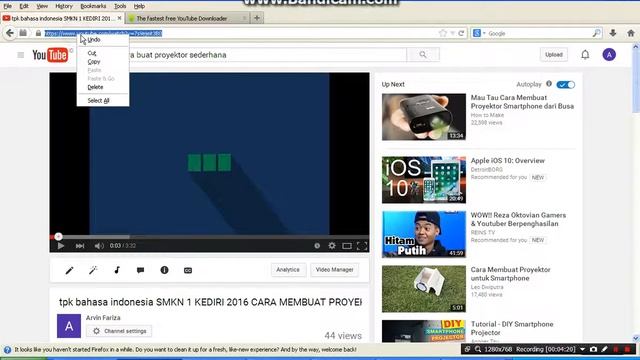Mute the video player volume
Image resolution: width=640 pixels, height=360 pixels.
(x=99, y=246)
